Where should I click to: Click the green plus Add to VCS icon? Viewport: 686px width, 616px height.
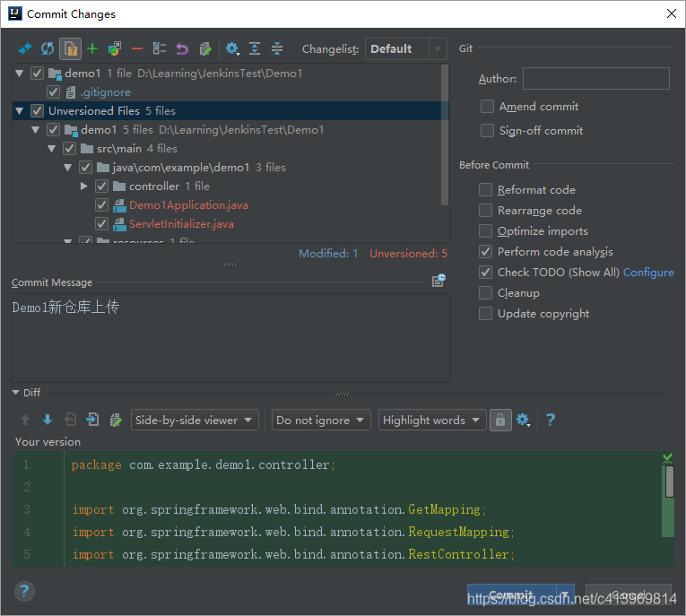coord(92,48)
